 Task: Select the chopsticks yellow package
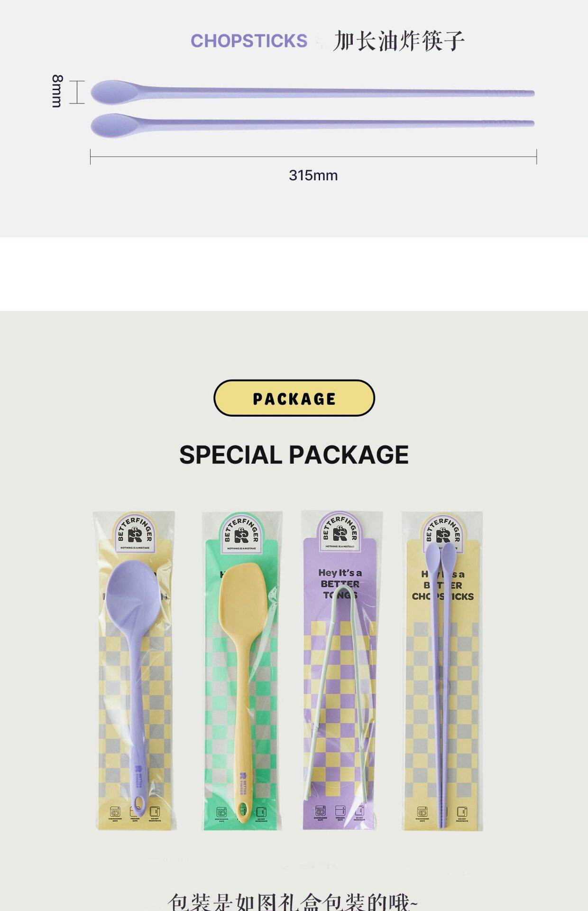(x=442, y=670)
